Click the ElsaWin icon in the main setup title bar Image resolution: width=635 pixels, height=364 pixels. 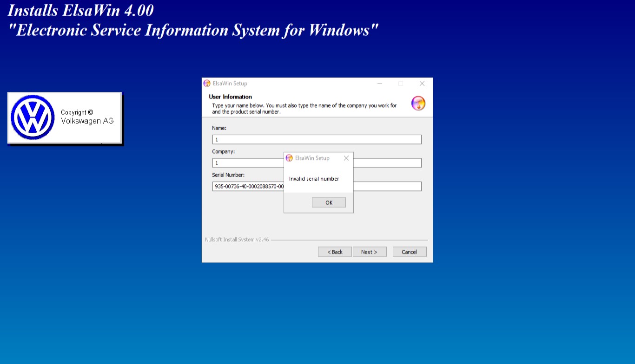tap(207, 84)
